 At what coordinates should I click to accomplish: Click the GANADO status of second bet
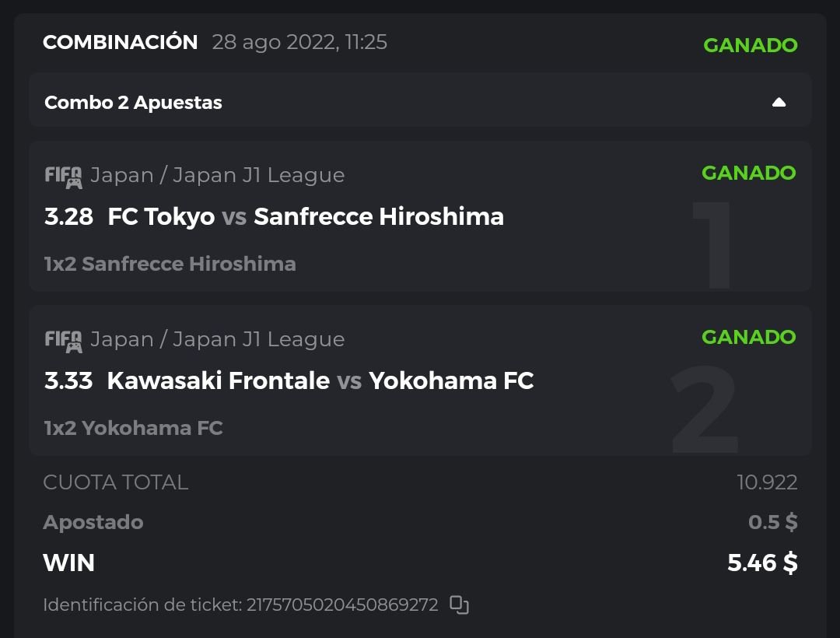pyautogui.click(x=748, y=337)
